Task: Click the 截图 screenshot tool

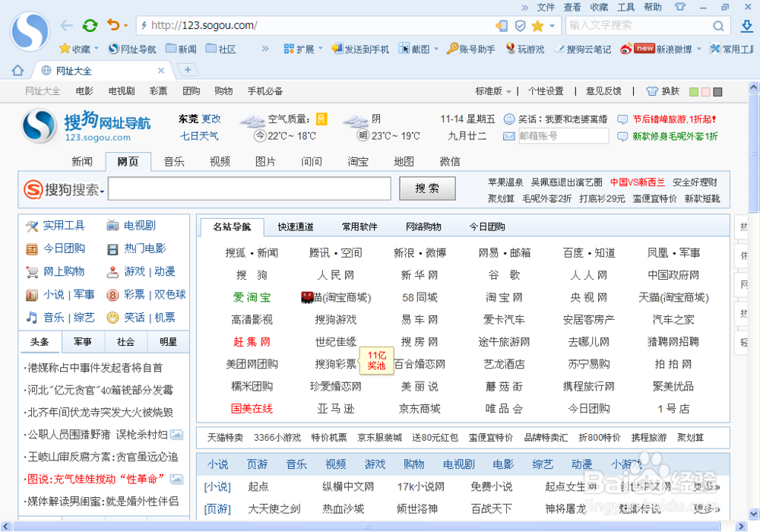Action: 414,49
